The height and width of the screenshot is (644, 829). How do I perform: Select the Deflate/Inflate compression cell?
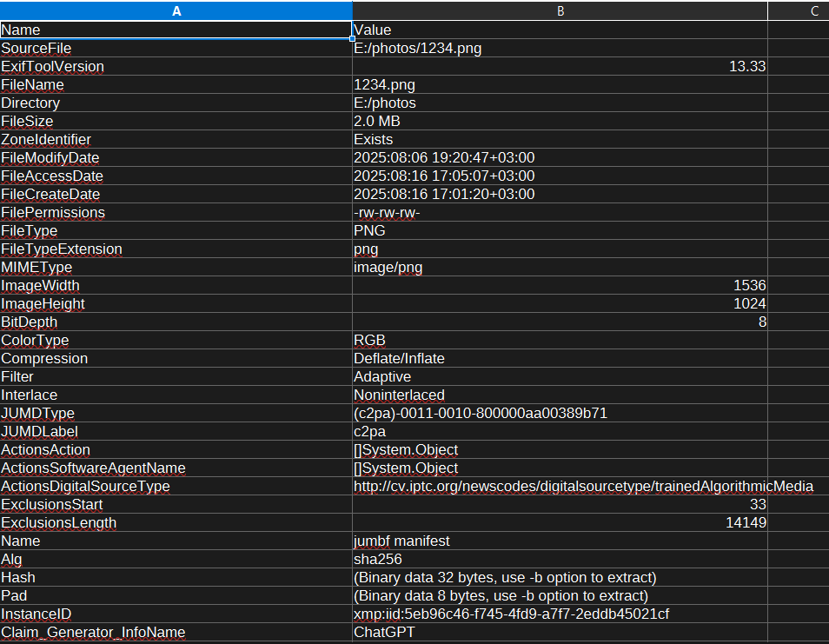point(399,359)
